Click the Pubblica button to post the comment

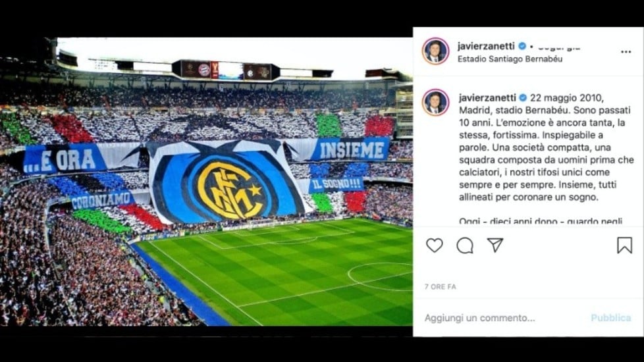click(x=610, y=318)
